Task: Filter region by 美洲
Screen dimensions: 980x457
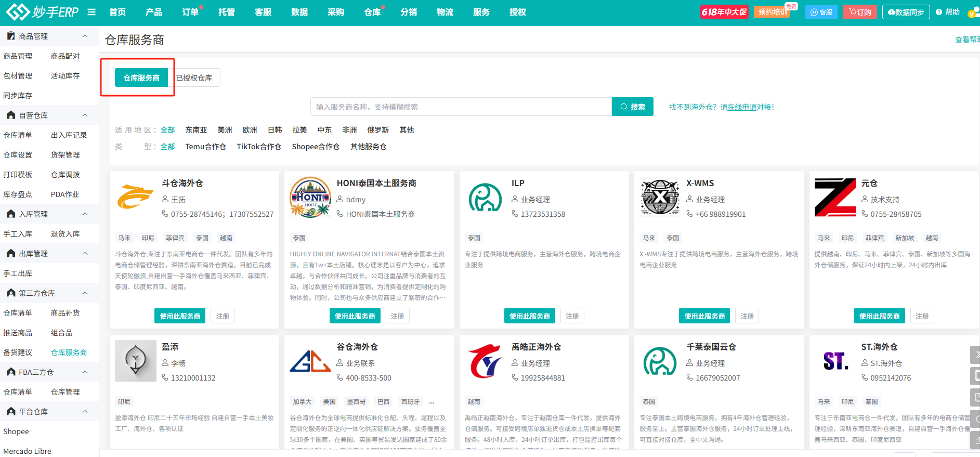Action: 225,129
